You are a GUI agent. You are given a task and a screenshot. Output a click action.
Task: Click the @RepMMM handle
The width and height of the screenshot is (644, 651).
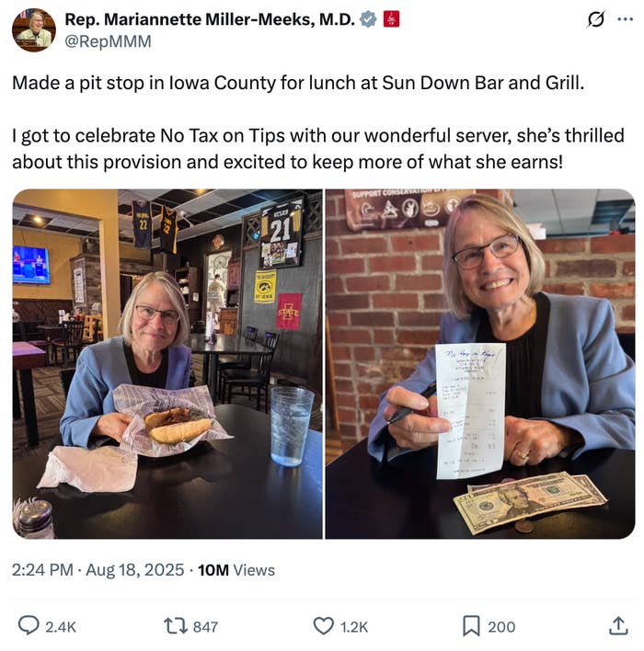[x=108, y=41]
